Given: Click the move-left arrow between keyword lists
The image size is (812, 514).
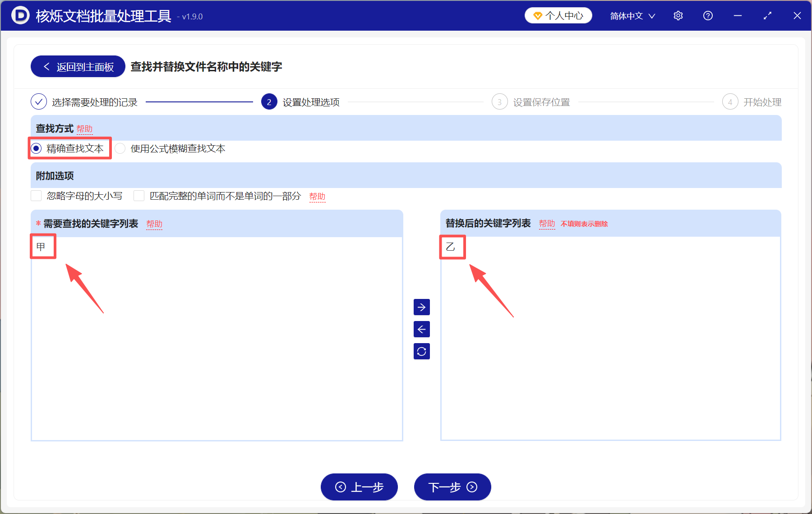Looking at the screenshot, I should (x=421, y=329).
